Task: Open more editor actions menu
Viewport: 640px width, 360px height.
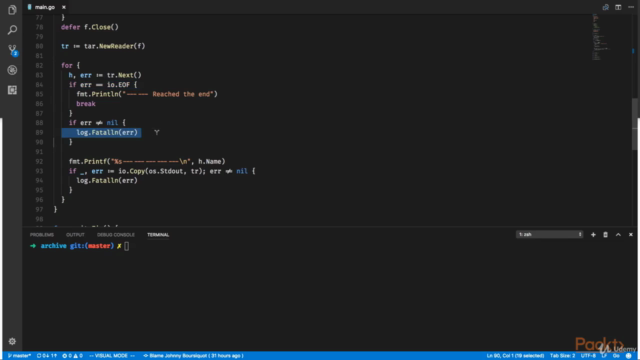Action: click(631, 7)
